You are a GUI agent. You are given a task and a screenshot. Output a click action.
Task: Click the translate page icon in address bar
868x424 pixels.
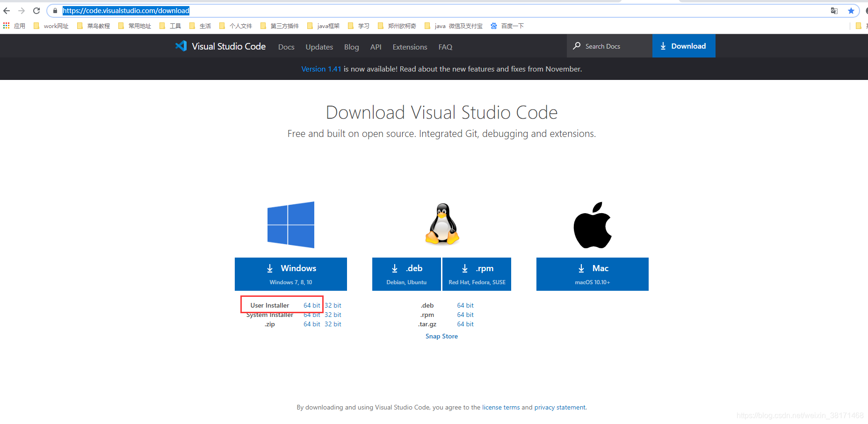(834, 11)
